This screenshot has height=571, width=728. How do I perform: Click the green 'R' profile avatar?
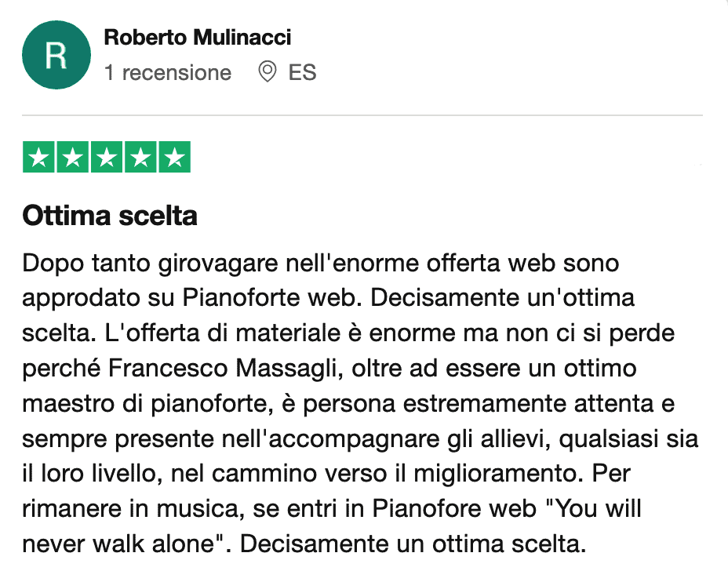click(x=56, y=55)
